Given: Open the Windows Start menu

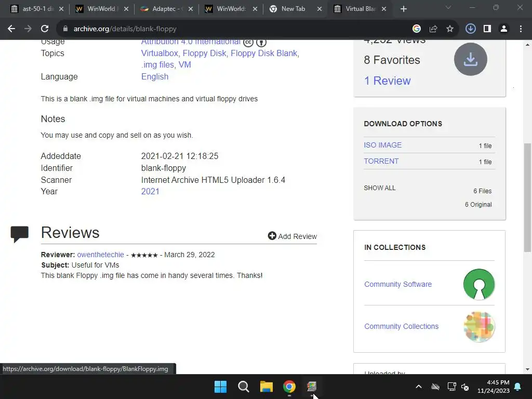Looking at the screenshot, I should [220, 387].
